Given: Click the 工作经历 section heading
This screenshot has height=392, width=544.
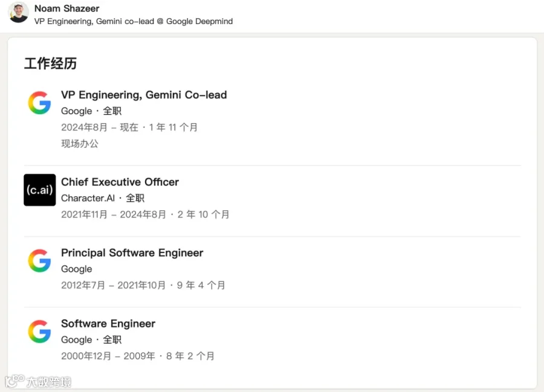Looking at the screenshot, I should 50,63.
